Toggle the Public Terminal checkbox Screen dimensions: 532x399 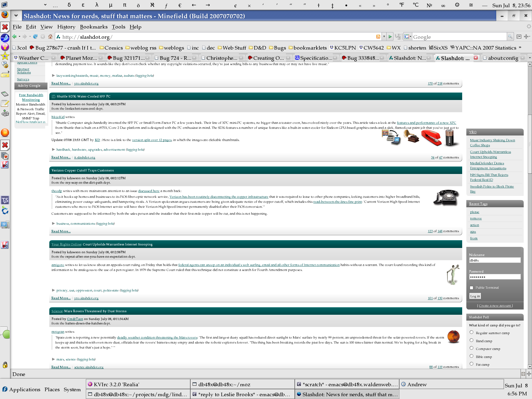472,288
